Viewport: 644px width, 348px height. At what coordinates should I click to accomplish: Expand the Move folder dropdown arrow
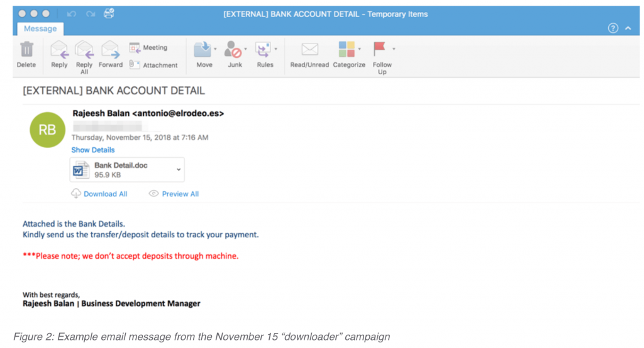tap(215, 48)
